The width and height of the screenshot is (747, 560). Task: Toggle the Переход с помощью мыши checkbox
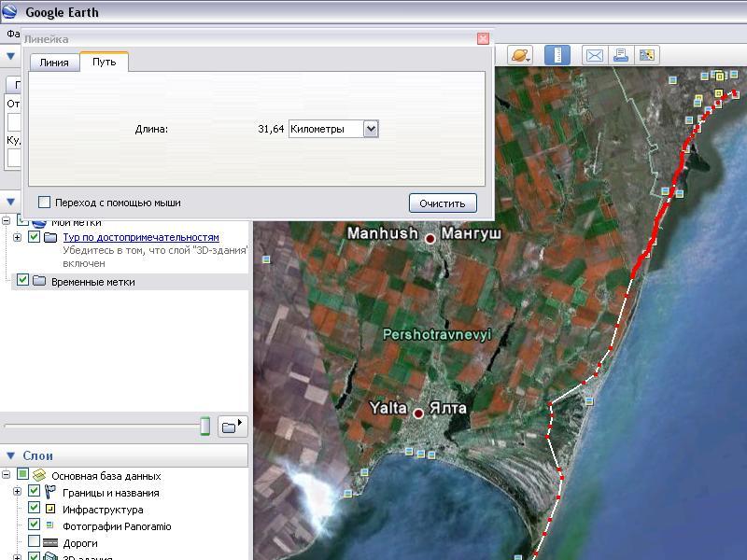click(x=44, y=203)
